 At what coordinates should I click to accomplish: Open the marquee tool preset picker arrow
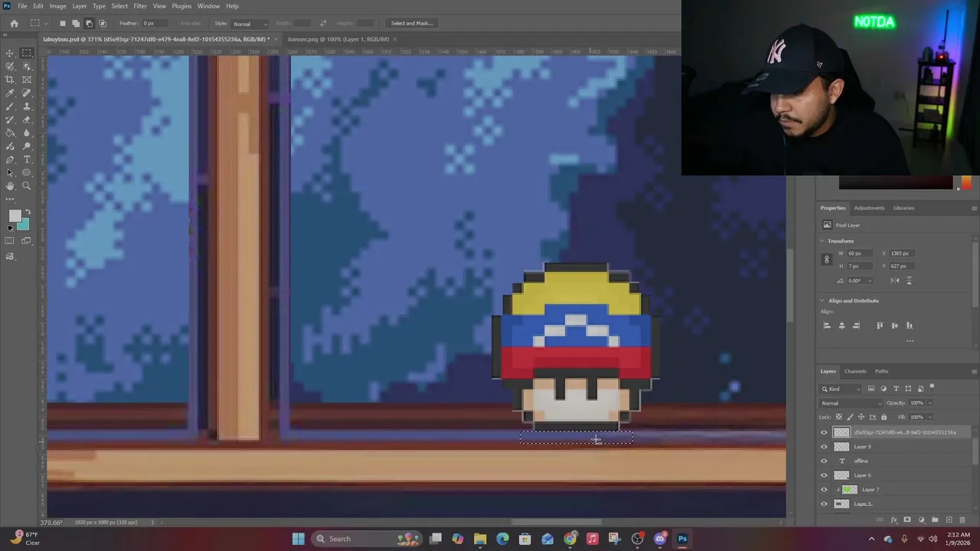tap(46, 24)
